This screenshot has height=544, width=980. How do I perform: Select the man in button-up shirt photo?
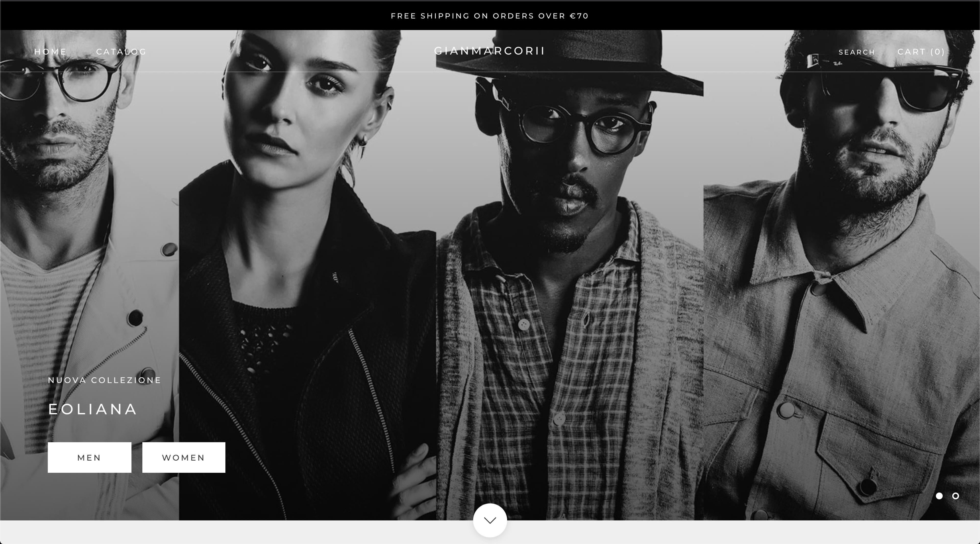point(841,275)
